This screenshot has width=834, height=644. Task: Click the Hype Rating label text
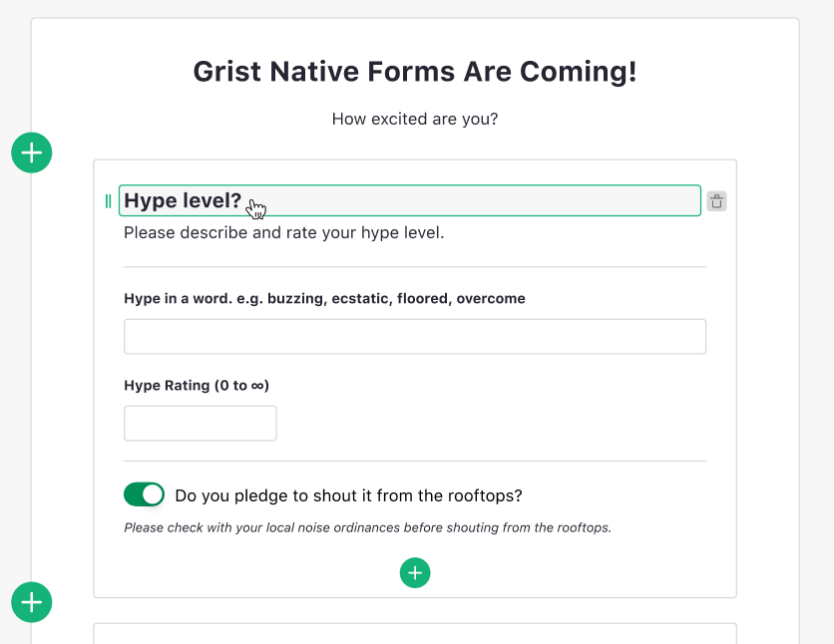pos(196,385)
